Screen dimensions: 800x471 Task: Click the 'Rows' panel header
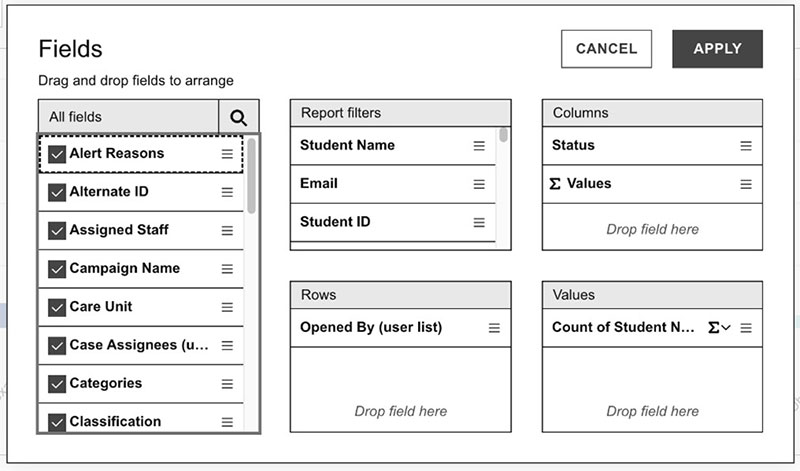(x=401, y=295)
